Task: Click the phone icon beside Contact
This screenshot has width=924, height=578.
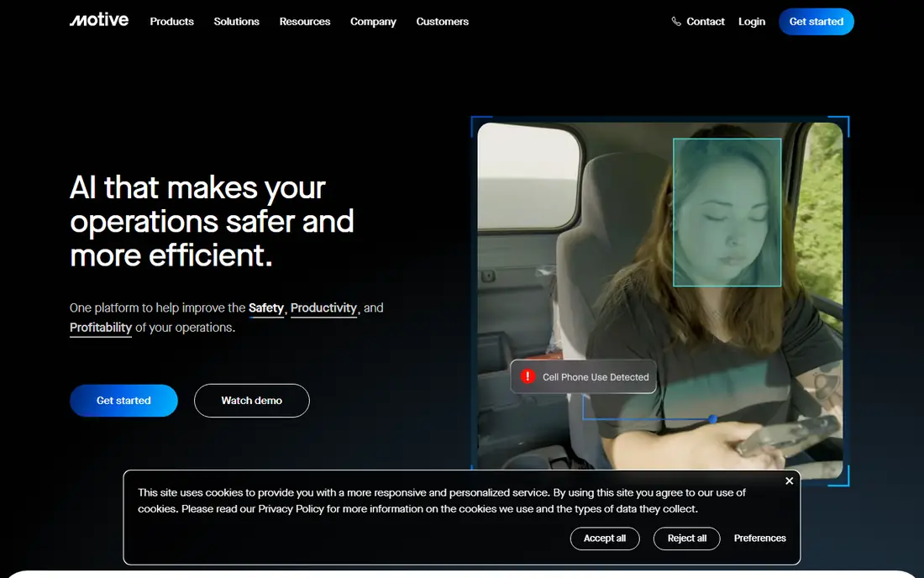Action: tap(676, 22)
